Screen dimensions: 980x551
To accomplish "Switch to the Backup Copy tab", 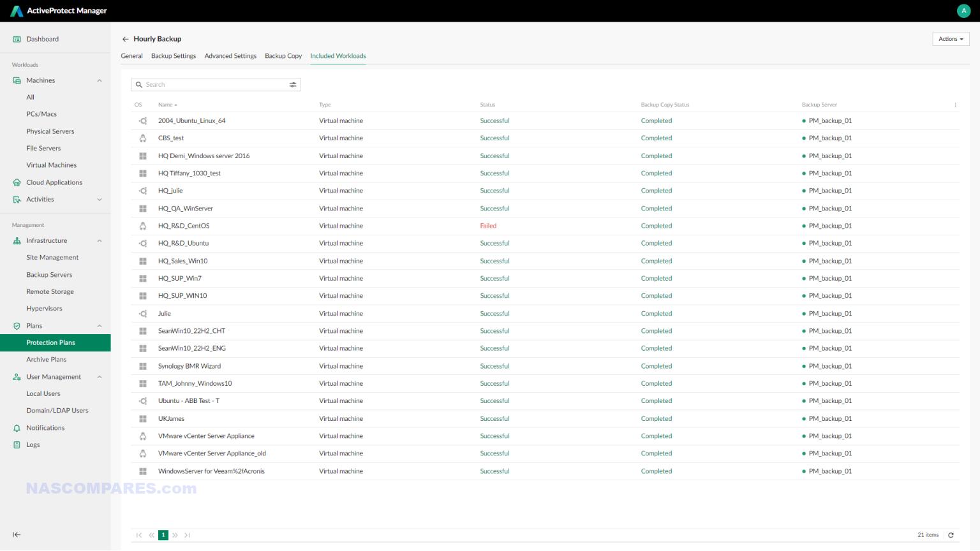I will tap(283, 56).
